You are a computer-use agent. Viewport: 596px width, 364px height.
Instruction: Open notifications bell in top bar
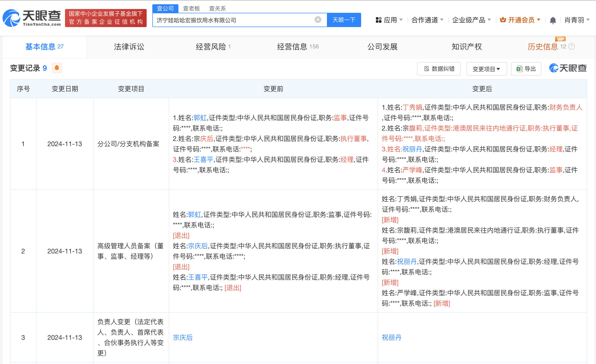click(553, 20)
